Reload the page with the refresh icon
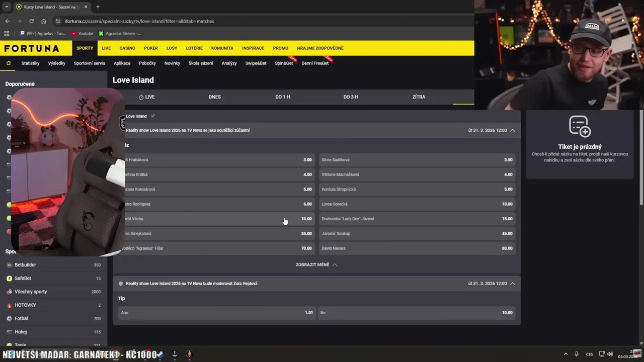This screenshot has width=644, height=362. tap(31, 21)
